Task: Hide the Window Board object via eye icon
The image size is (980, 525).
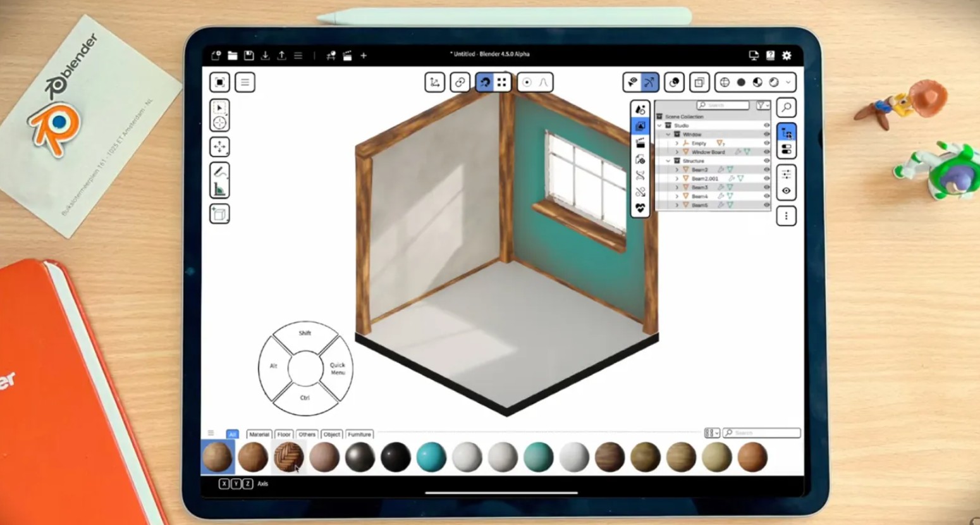Action: (x=766, y=152)
